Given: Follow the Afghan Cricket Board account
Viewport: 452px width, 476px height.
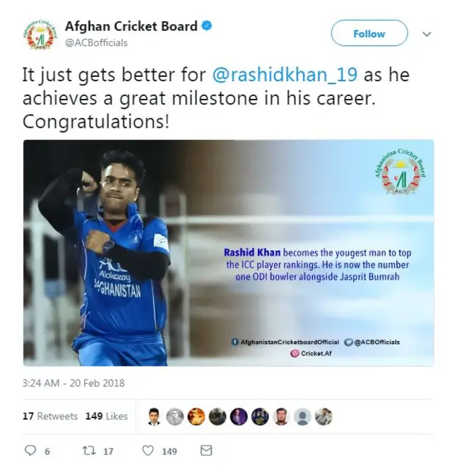Looking at the screenshot, I should tap(369, 33).
